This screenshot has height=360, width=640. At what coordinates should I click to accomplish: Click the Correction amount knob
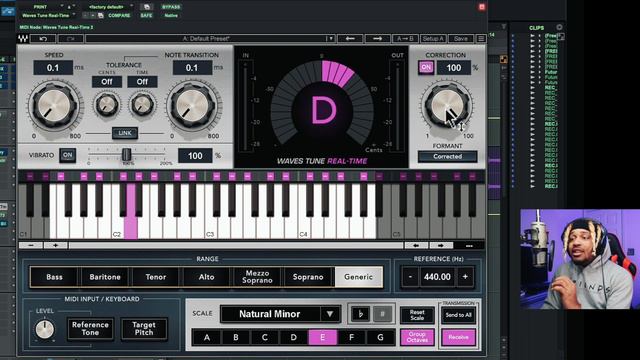(x=447, y=106)
